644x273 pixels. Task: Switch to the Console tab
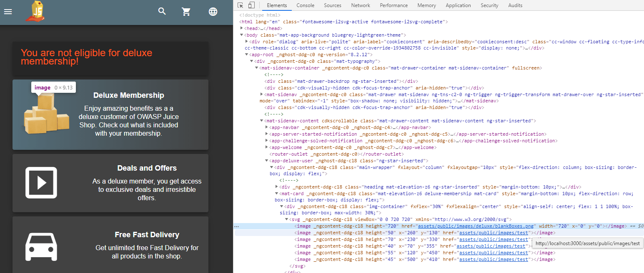305,5
